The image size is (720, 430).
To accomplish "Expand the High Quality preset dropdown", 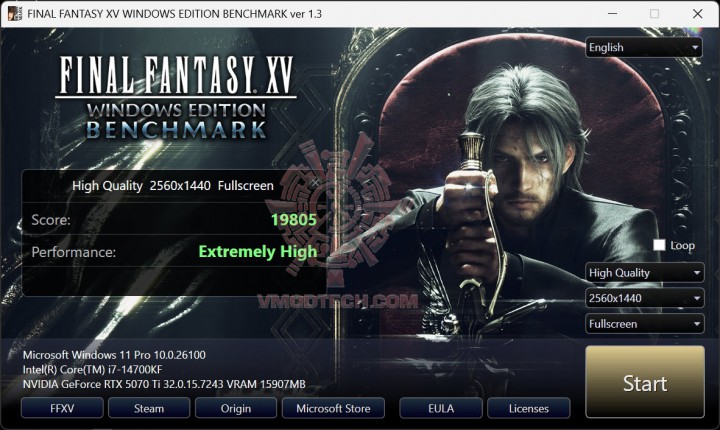I will point(644,272).
